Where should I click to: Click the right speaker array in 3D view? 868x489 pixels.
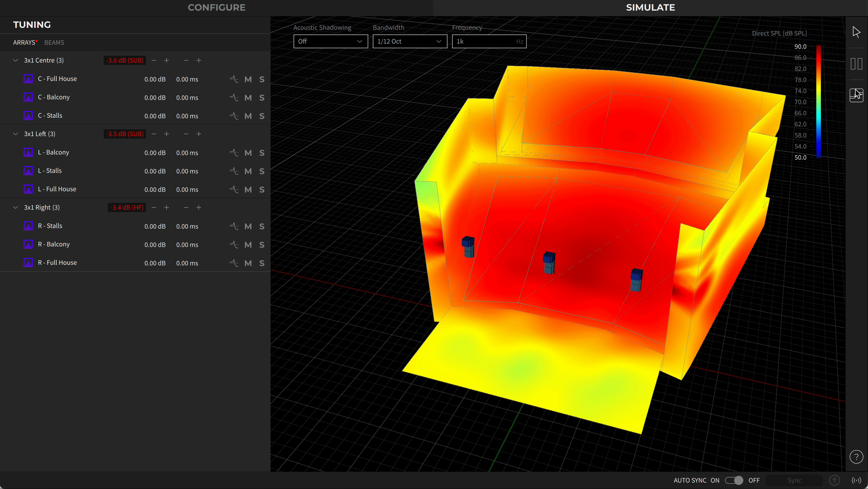tap(636, 280)
